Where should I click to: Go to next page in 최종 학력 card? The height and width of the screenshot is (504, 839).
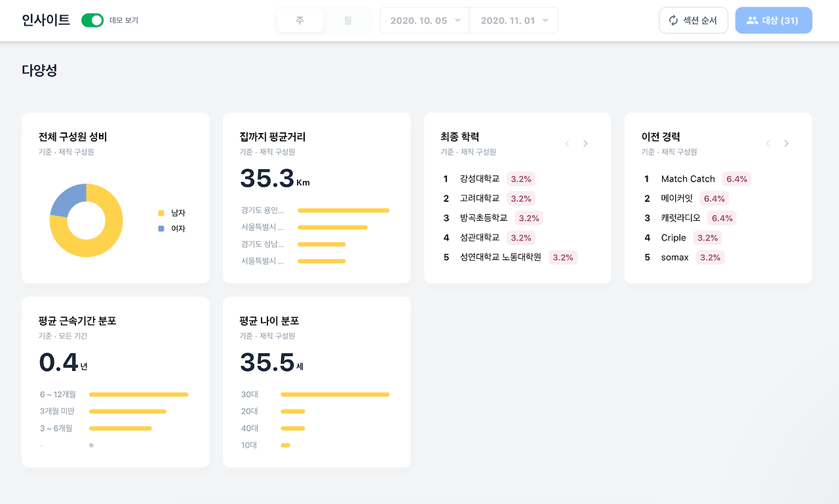point(586,144)
